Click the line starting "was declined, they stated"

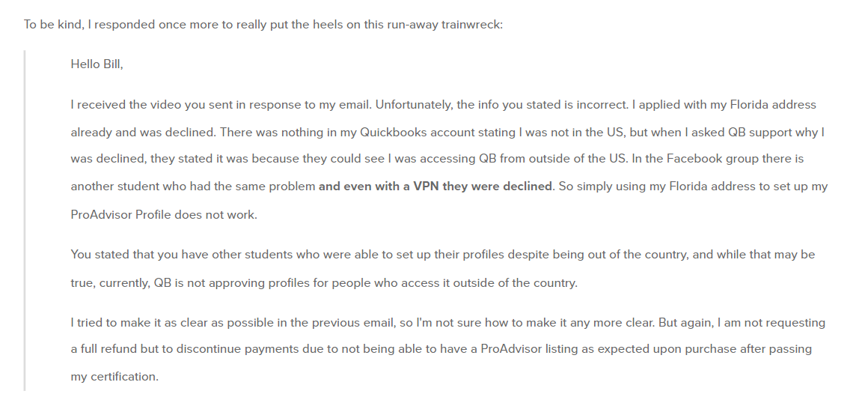click(x=437, y=159)
